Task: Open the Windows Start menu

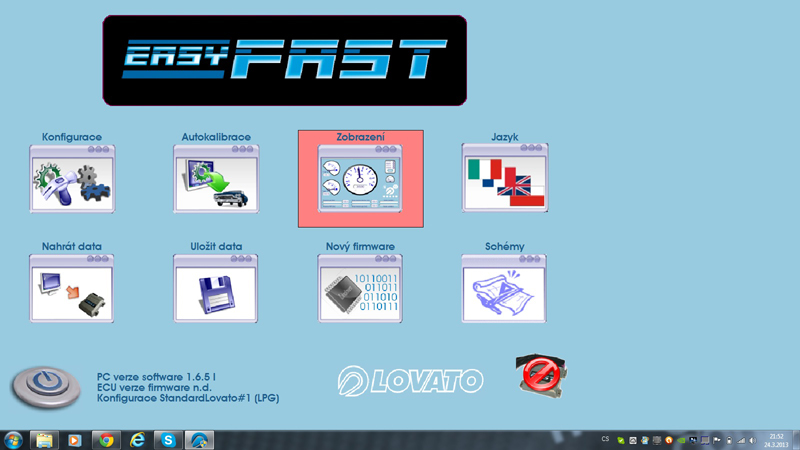Action: [x=13, y=440]
